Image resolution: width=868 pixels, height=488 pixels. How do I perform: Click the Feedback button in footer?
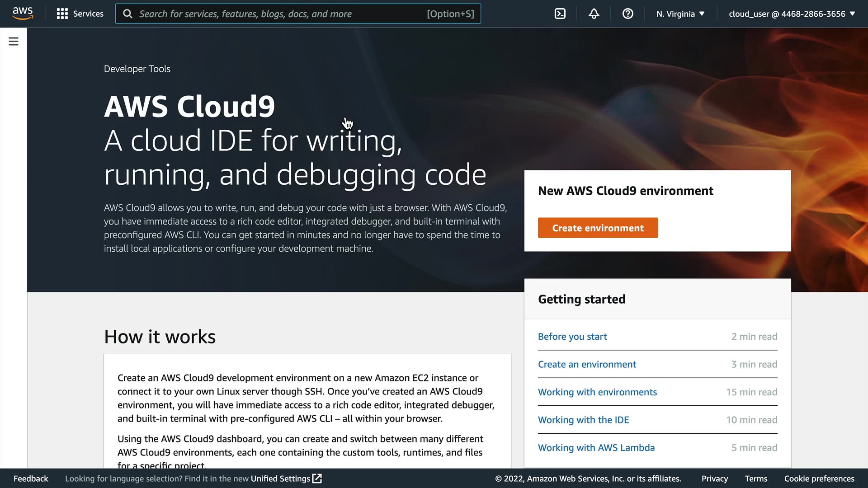coord(31,479)
